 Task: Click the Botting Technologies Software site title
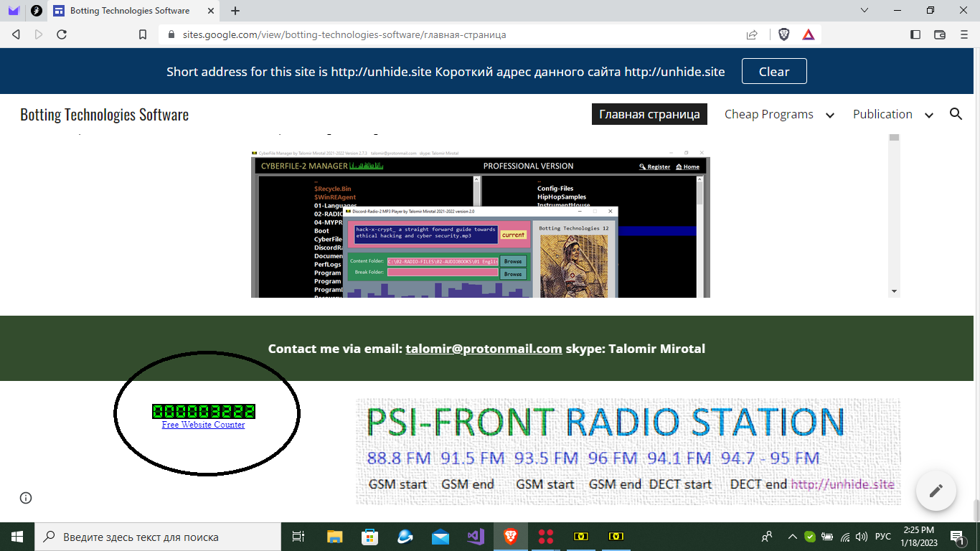(x=105, y=115)
